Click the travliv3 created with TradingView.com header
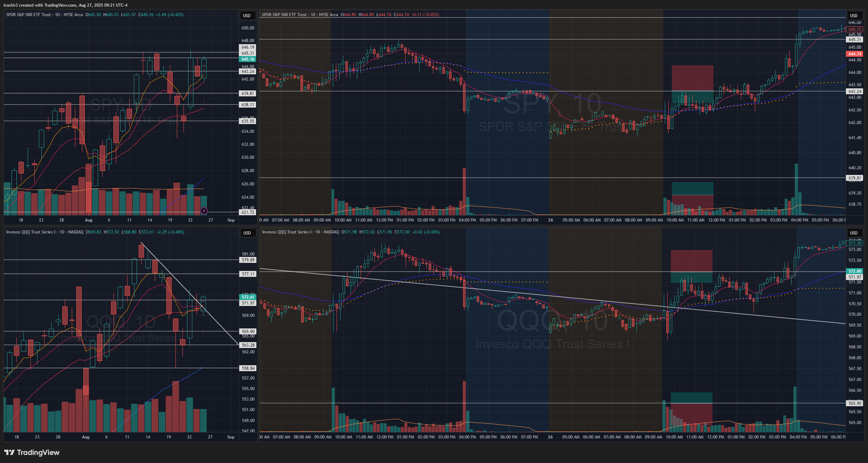The height and width of the screenshot is (463, 868). (66, 5)
